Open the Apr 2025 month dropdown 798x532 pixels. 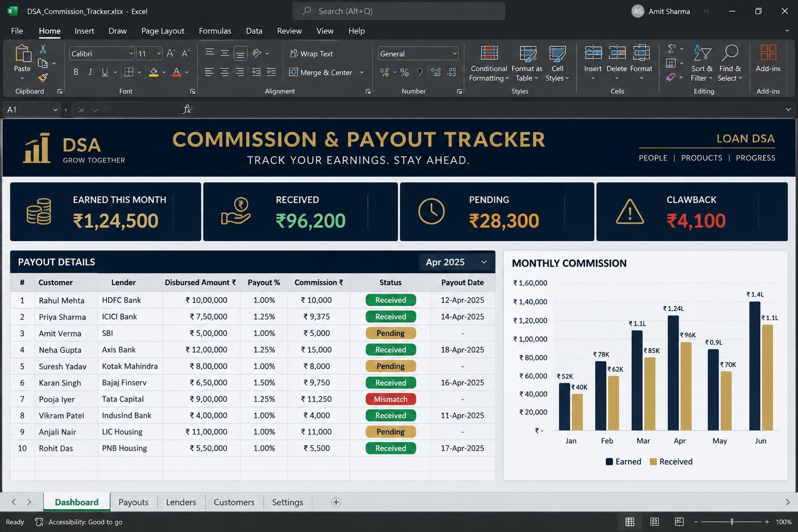pyautogui.click(x=456, y=262)
